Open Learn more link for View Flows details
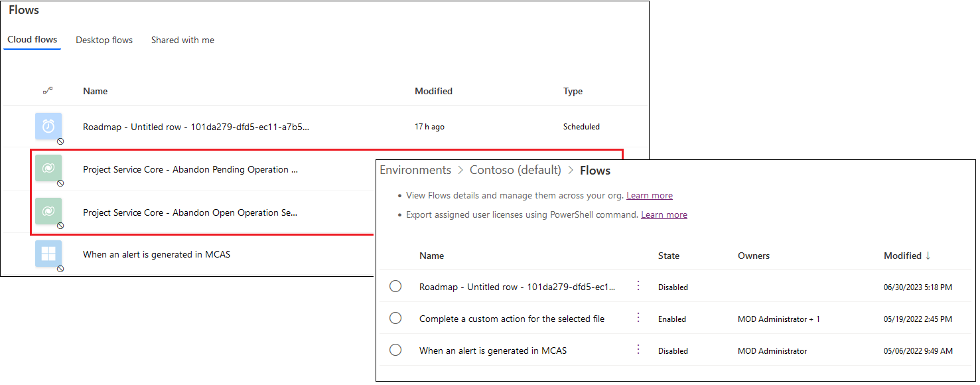Viewport: 980px width, 385px height. 649,196
